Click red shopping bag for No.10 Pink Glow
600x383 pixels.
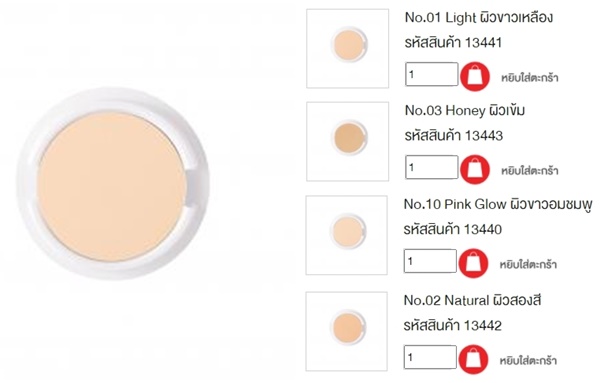pyautogui.click(x=473, y=263)
